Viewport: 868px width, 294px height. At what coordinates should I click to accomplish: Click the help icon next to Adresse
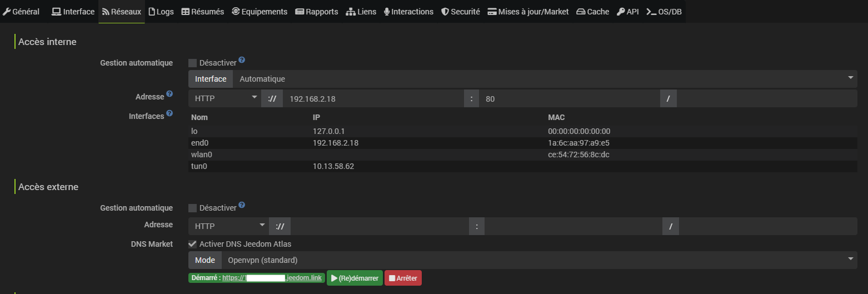(x=169, y=94)
